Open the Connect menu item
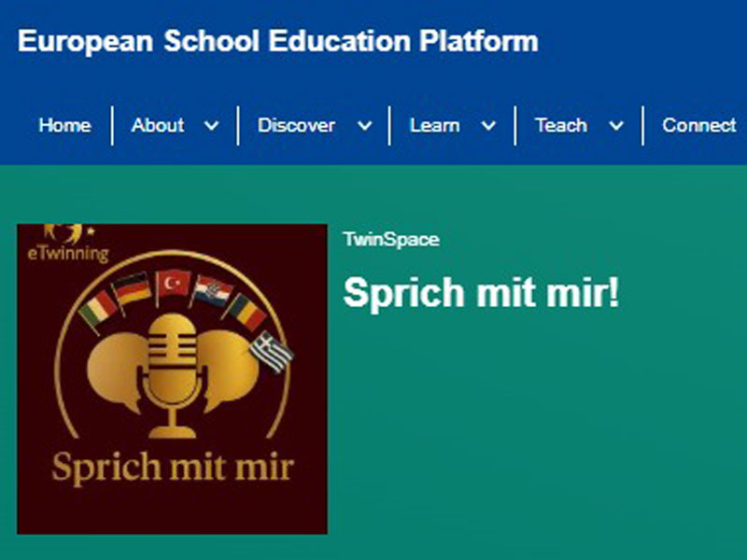The width and height of the screenshot is (747, 560). [x=698, y=126]
